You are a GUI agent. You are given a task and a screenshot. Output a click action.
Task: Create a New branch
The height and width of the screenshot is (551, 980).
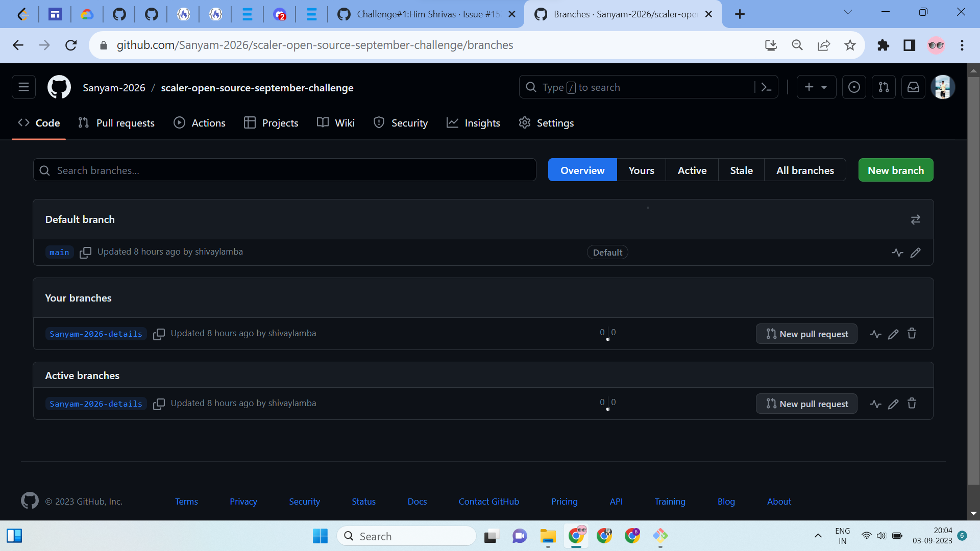(895, 170)
